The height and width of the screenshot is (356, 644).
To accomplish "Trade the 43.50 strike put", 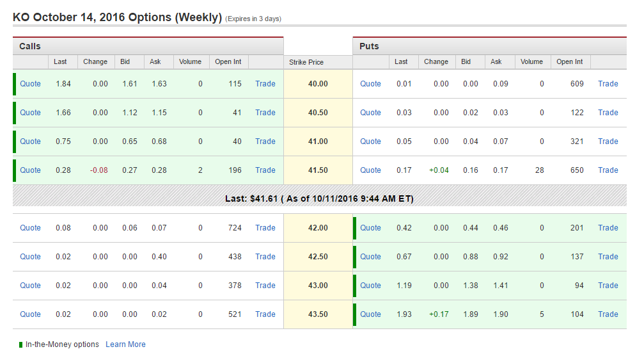I will pos(608,314).
